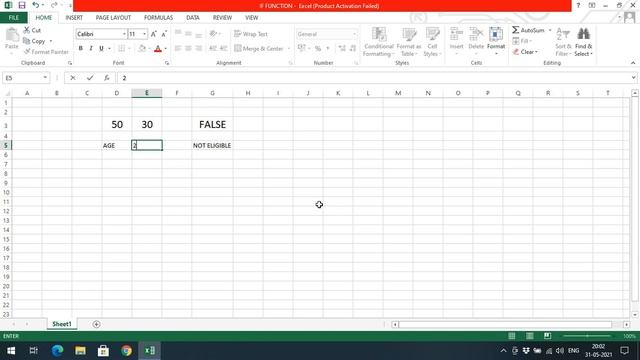Open Help question mark icon
The image size is (640, 360).
578,5
